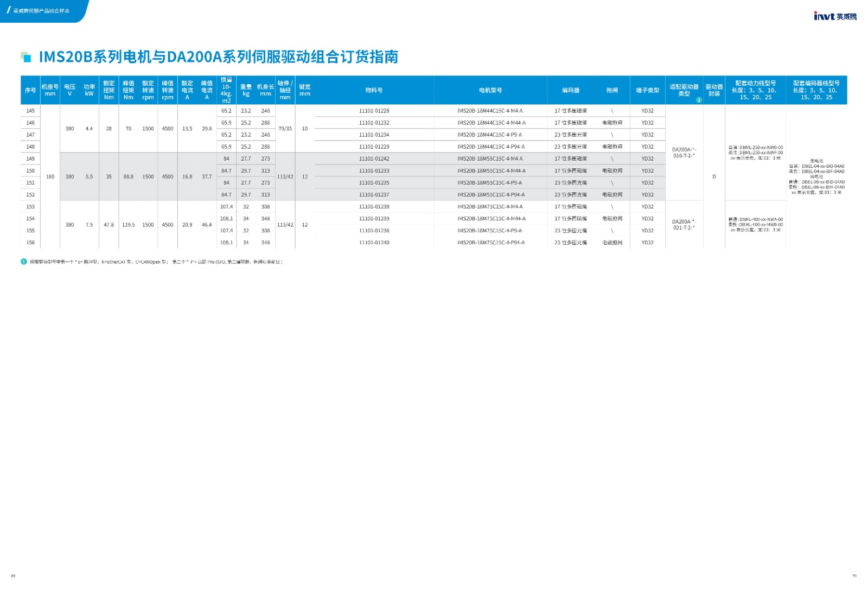Click the 键宽 mm column header

coord(305,90)
